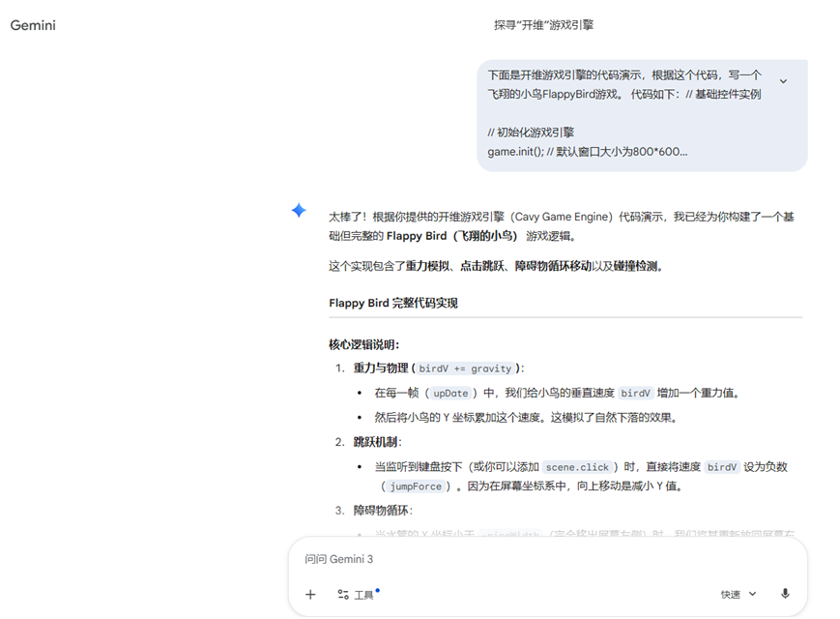The height and width of the screenshot is (619, 840).
Task: Click the sliders glyph inside the 工具 button
Action: coord(344,594)
